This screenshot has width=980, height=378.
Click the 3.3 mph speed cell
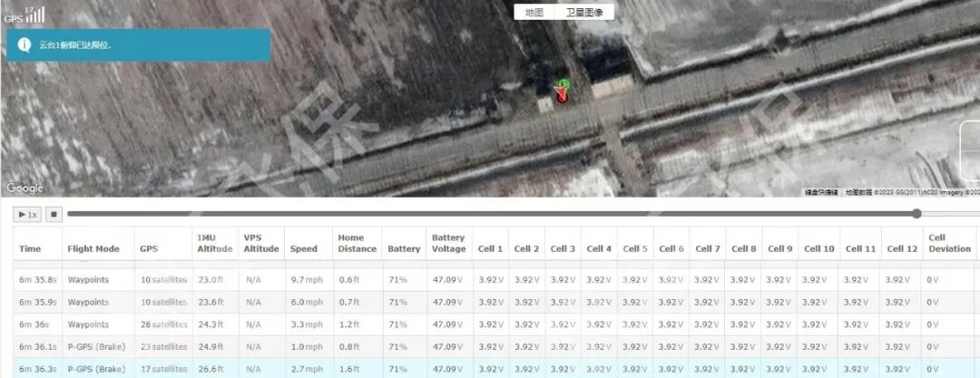click(x=307, y=325)
